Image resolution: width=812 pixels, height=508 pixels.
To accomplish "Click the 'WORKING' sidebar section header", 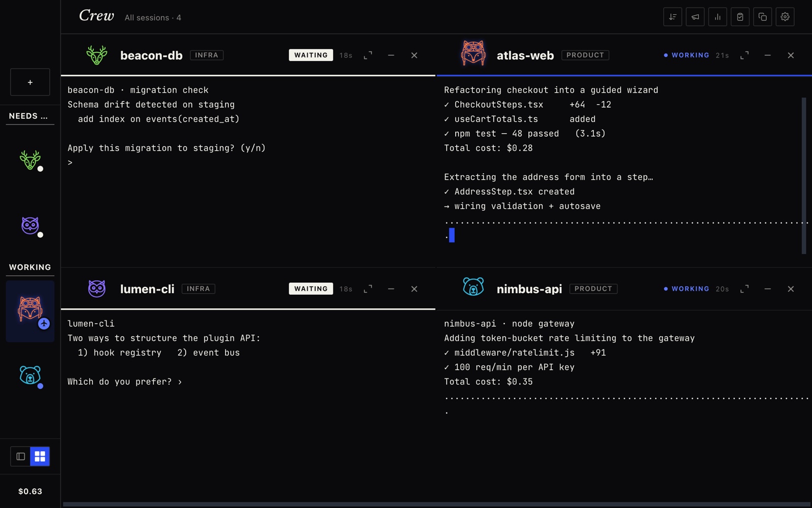I will (x=30, y=267).
